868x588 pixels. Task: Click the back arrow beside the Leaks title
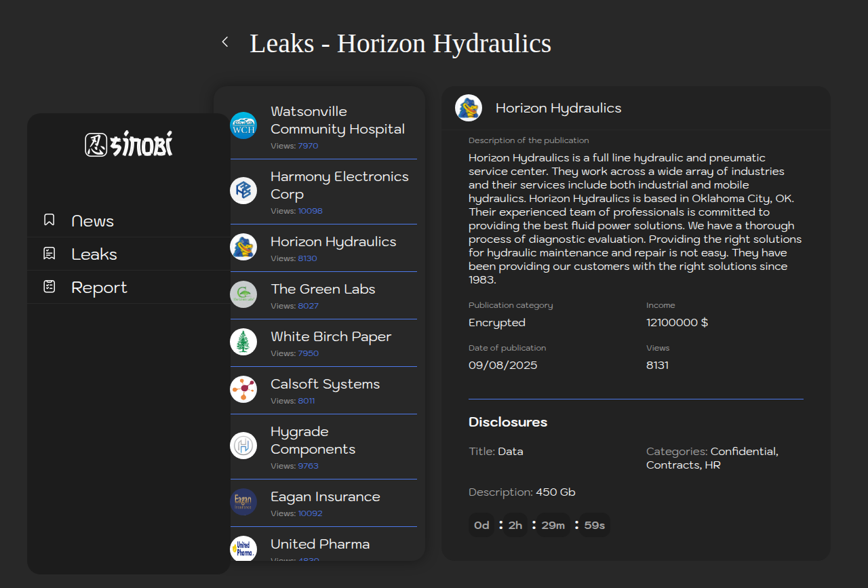pyautogui.click(x=225, y=42)
